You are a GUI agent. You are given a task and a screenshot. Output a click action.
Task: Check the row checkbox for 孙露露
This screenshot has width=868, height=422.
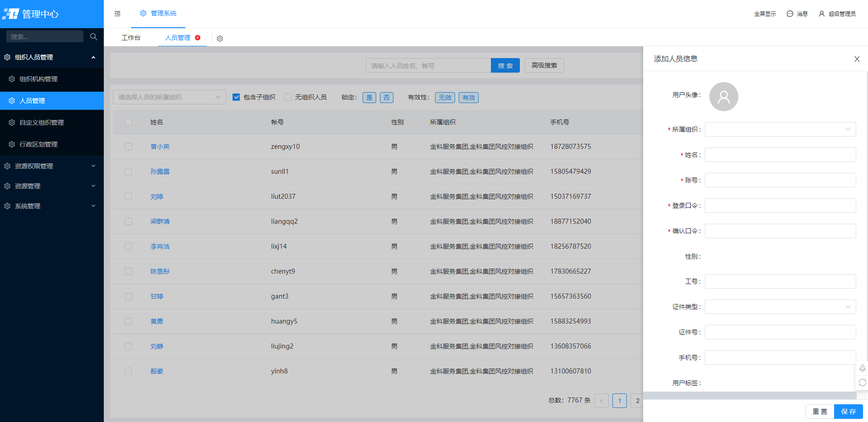point(128,172)
